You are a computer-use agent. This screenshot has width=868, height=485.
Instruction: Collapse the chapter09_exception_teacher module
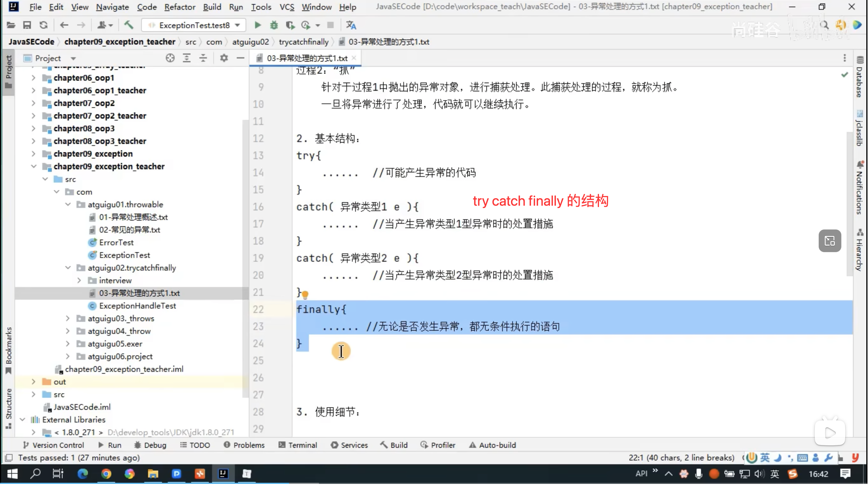34,166
